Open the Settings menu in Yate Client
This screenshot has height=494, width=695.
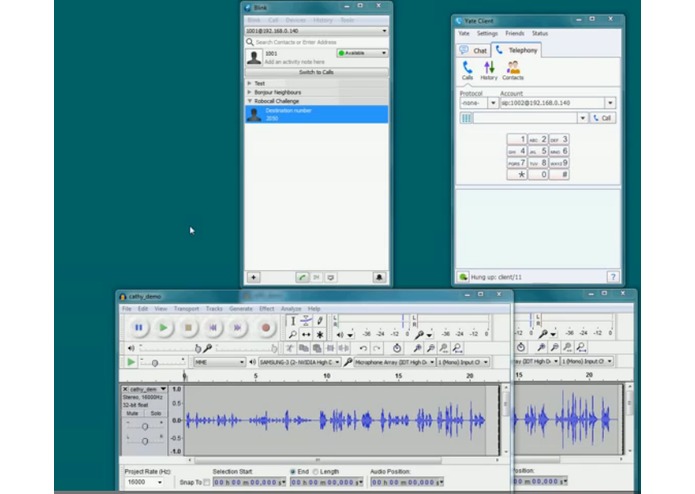click(x=487, y=33)
